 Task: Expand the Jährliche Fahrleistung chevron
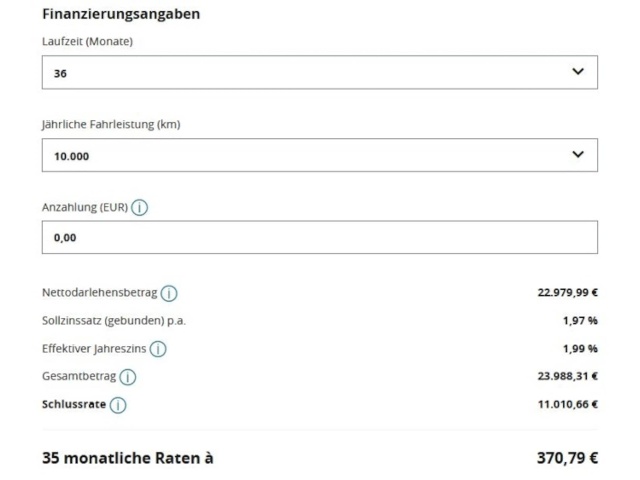(x=578, y=155)
